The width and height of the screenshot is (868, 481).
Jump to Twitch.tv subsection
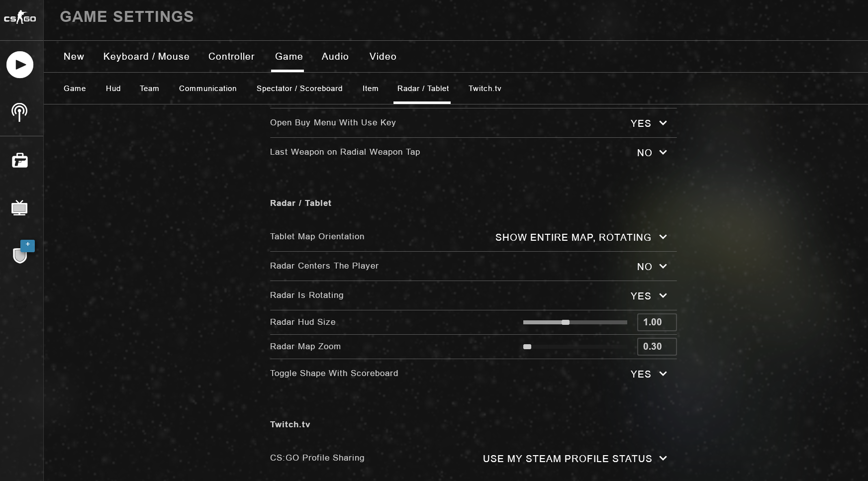[x=484, y=89]
